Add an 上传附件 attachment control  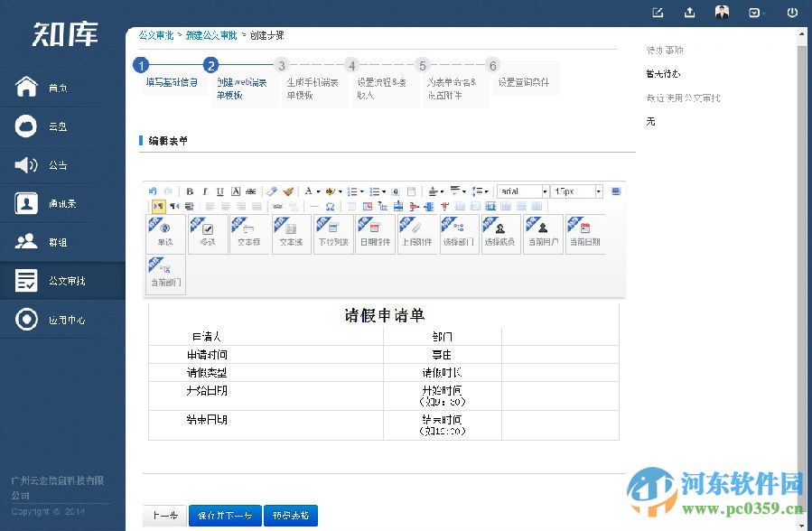[x=416, y=233]
